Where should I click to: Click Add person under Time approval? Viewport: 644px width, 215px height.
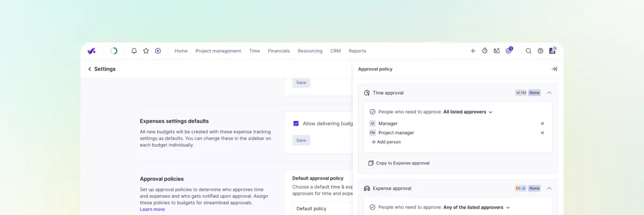[386, 142]
